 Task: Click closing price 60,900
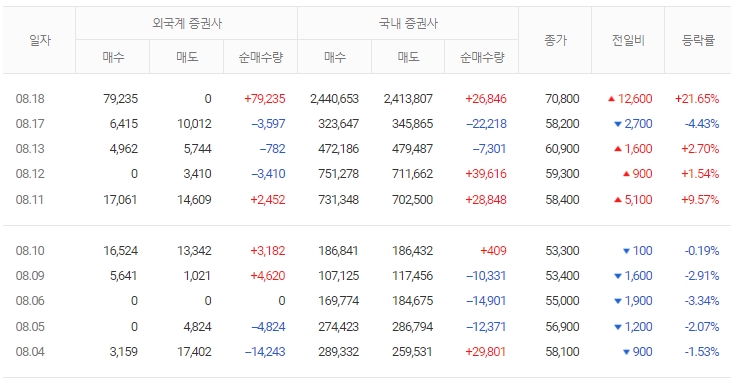coord(562,149)
